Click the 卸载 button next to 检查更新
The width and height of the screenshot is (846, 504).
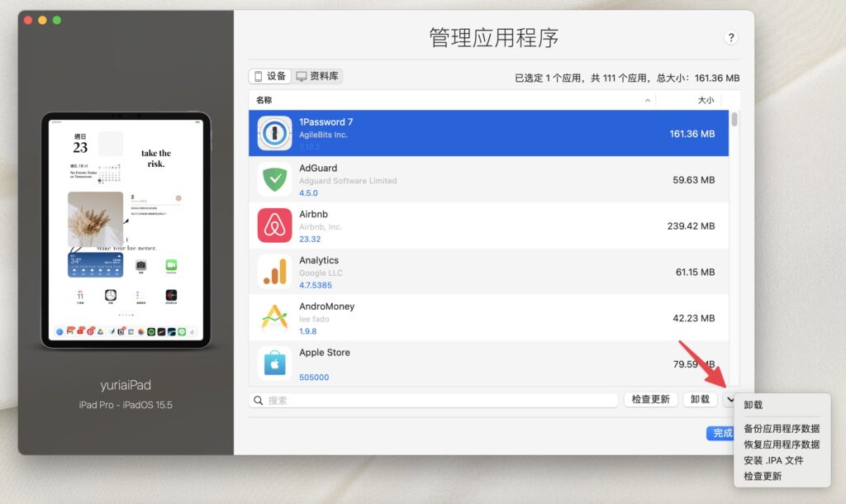tap(700, 399)
